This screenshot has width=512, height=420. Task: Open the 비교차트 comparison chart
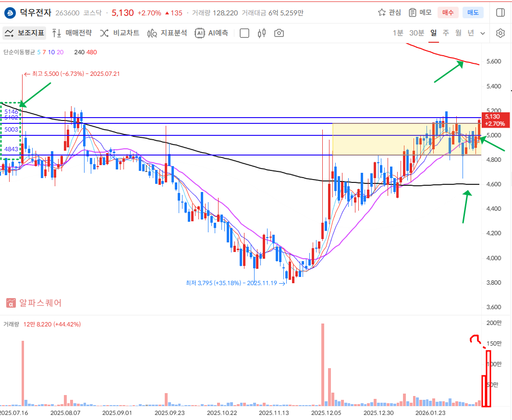pyautogui.click(x=120, y=33)
